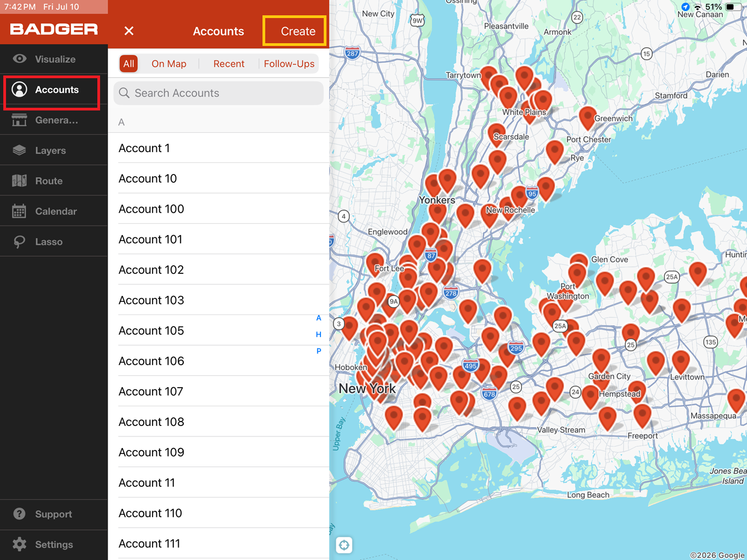Open Account 108 in the list
Screen dimensions: 747x560
point(219,422)
